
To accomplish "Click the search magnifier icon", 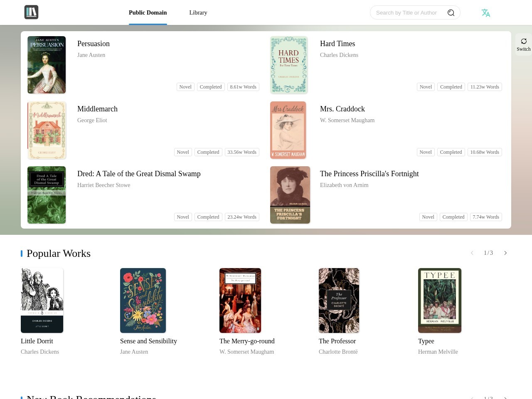I will click(x=451, y=12).
